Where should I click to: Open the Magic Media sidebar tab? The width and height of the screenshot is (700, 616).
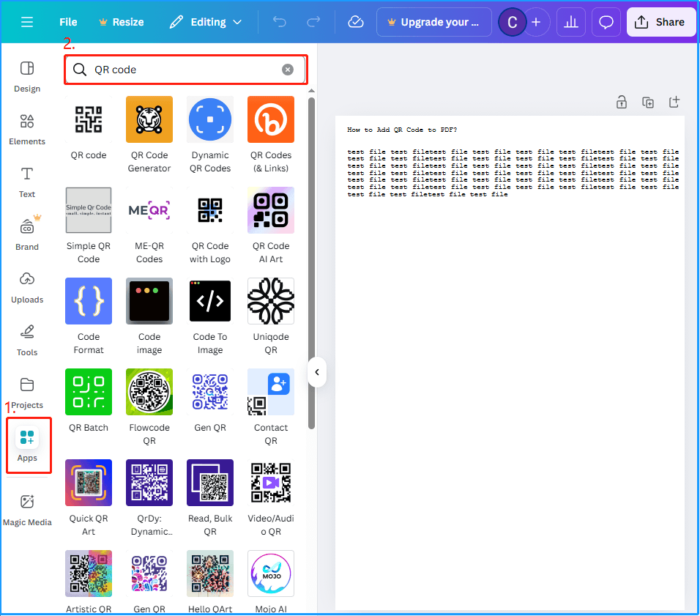click(27, 510)
